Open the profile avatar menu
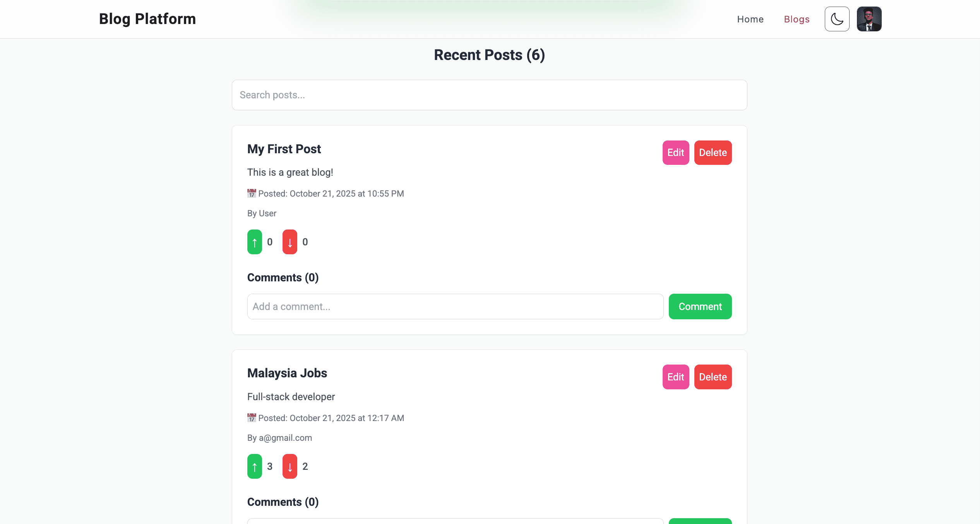Image resolution: width=980 pixels, height=524 pixels. point(869,19)
